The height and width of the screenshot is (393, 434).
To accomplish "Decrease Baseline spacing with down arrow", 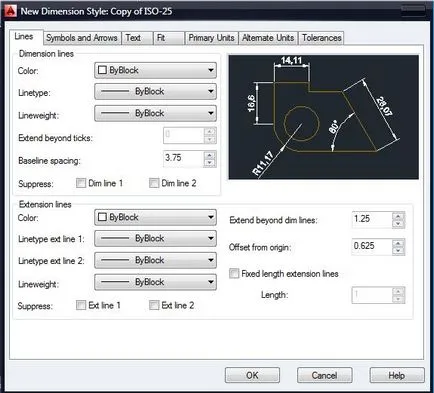I will tap(210, 163).
